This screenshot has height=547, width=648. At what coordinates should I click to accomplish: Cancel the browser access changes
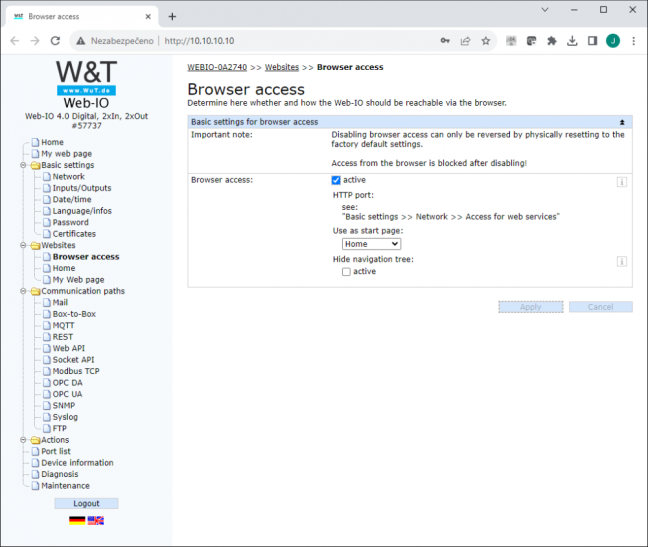(600, 307)
